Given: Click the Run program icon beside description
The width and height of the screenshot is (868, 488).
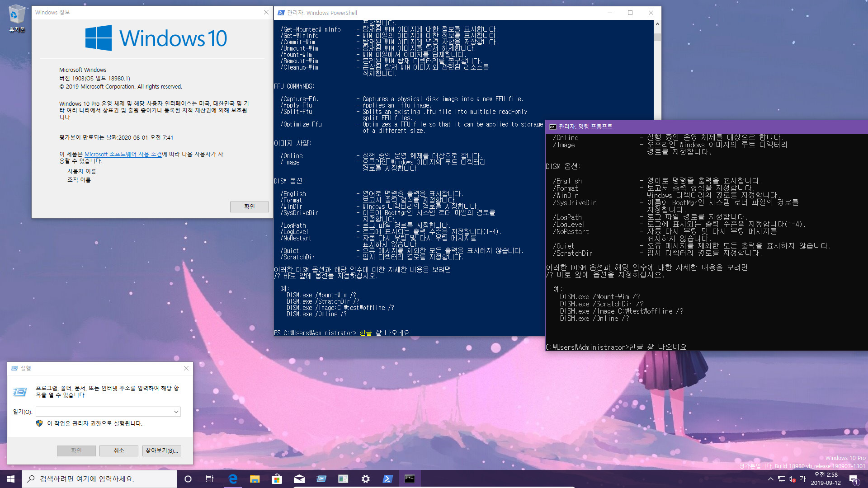Looking at the screenshot, I should pos(20,392).
